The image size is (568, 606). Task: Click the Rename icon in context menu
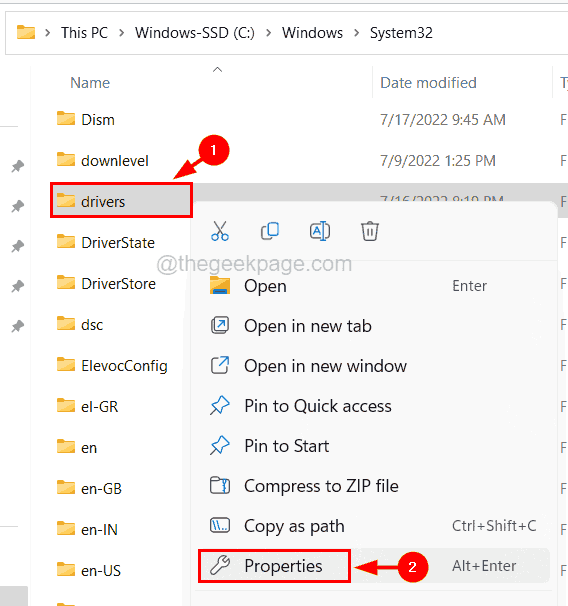[x=320, y=231]
